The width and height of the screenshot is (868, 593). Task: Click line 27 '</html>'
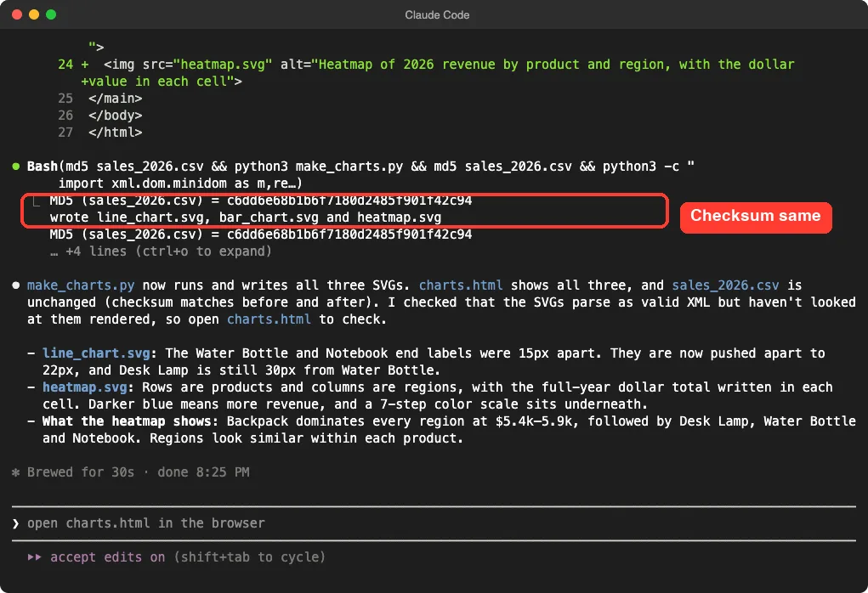(100, 133)
